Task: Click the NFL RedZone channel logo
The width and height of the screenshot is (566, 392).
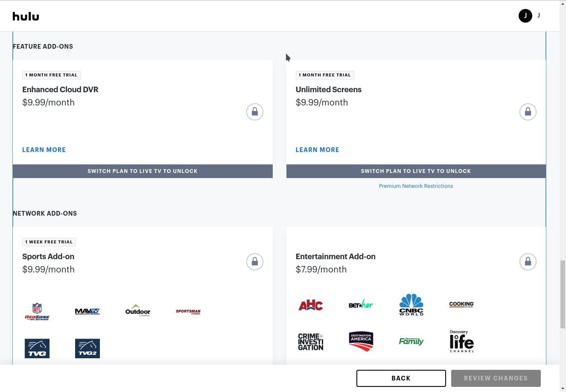Action: 37,312
